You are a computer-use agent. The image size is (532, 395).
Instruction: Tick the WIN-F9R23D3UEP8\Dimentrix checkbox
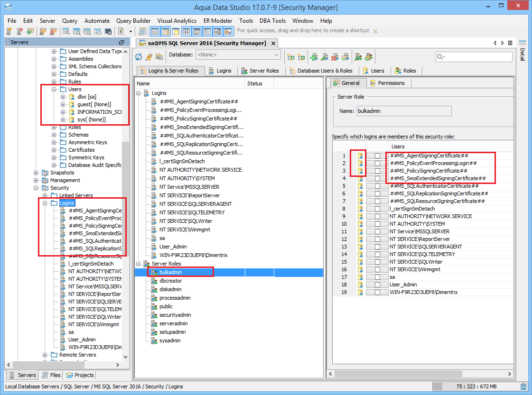(x=377, y=292)
